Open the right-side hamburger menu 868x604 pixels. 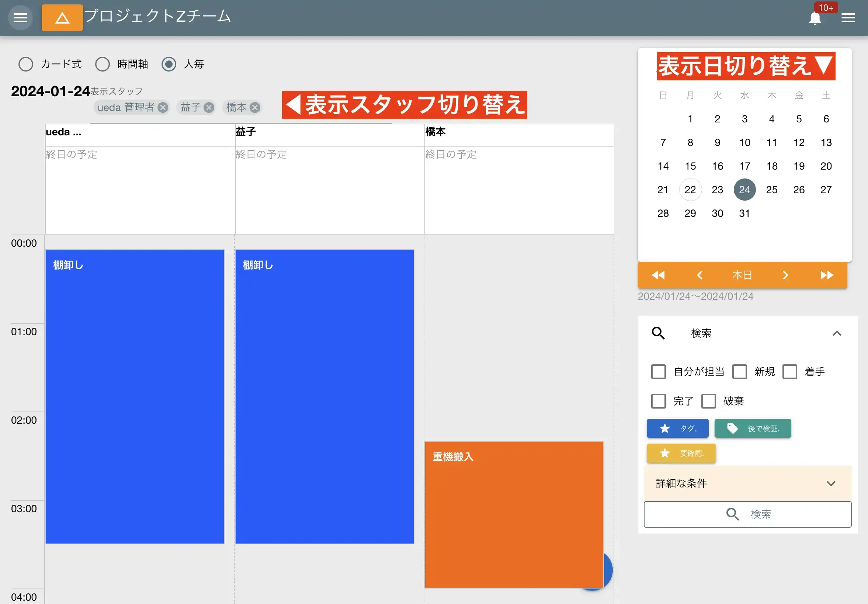click(x=848, y=18)
